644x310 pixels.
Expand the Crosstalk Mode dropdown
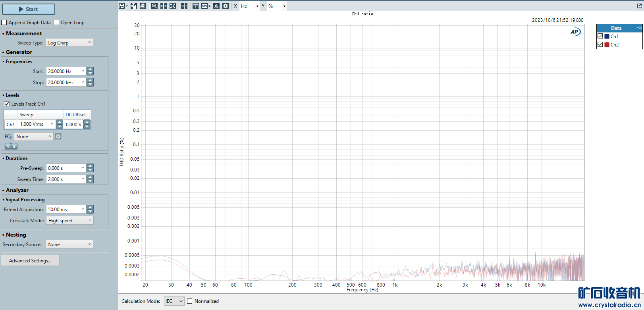click(69, 220)
